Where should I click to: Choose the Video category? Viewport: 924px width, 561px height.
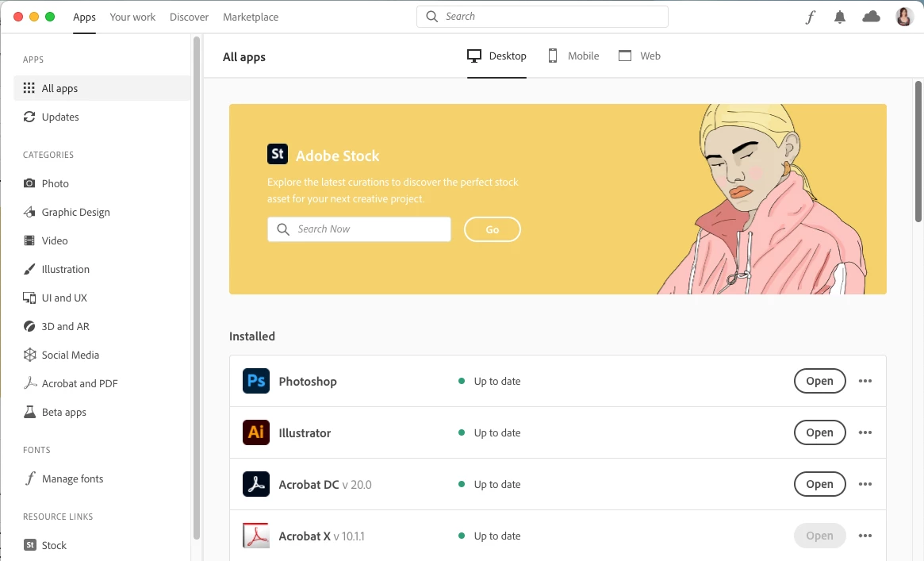45,240
